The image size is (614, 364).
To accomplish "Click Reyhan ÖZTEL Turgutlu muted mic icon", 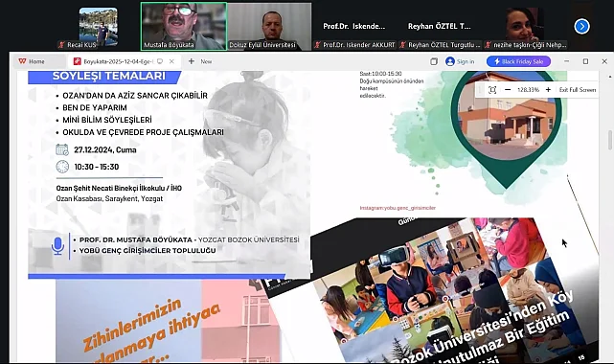I will [402, 45].
